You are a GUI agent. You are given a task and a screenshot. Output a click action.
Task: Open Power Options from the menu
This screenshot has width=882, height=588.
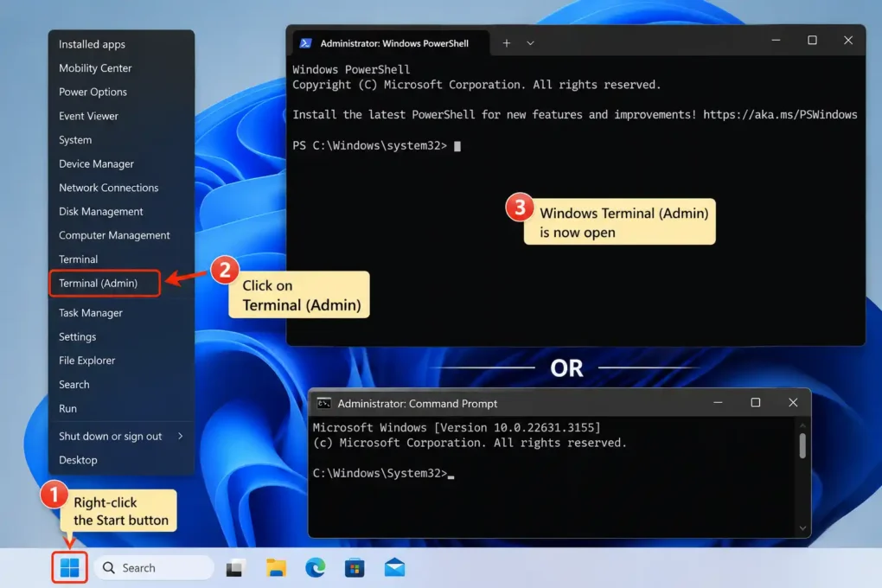tap(121, 92)
